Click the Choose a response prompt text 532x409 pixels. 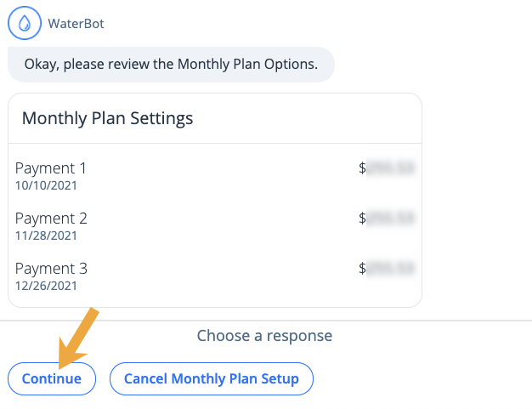pos(264,336)
